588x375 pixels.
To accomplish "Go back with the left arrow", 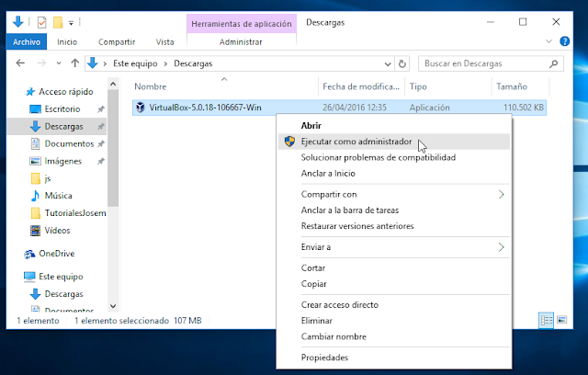I will [x=20, y=63].
